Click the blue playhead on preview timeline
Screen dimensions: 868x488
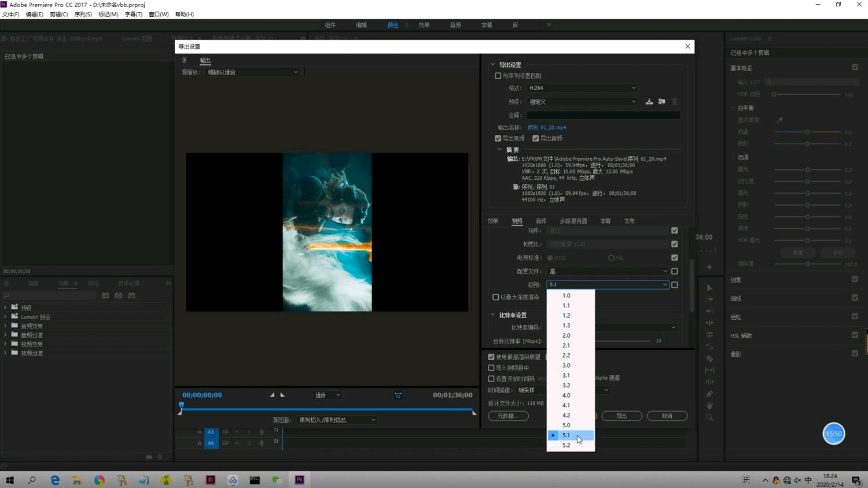click(x=181, y=405)
